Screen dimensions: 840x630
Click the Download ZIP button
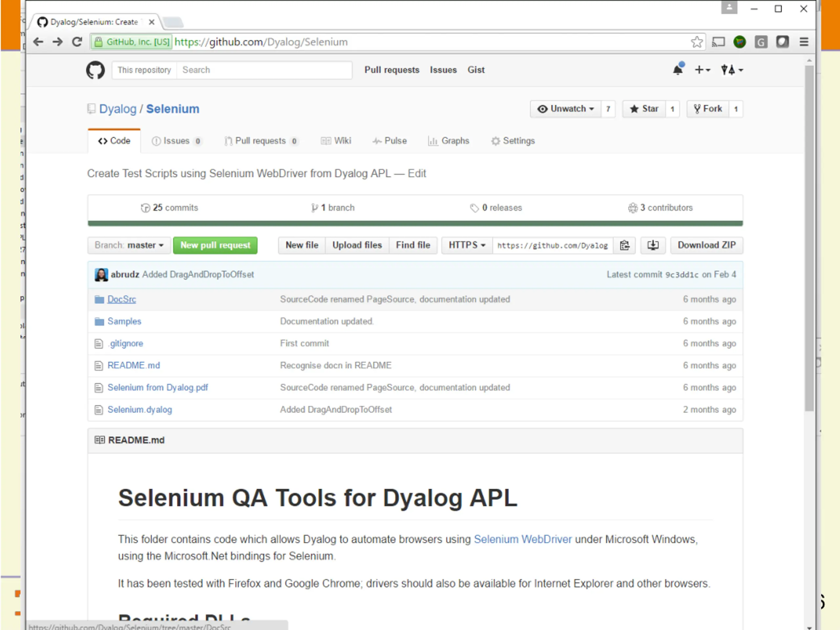(x=707, y=245)
